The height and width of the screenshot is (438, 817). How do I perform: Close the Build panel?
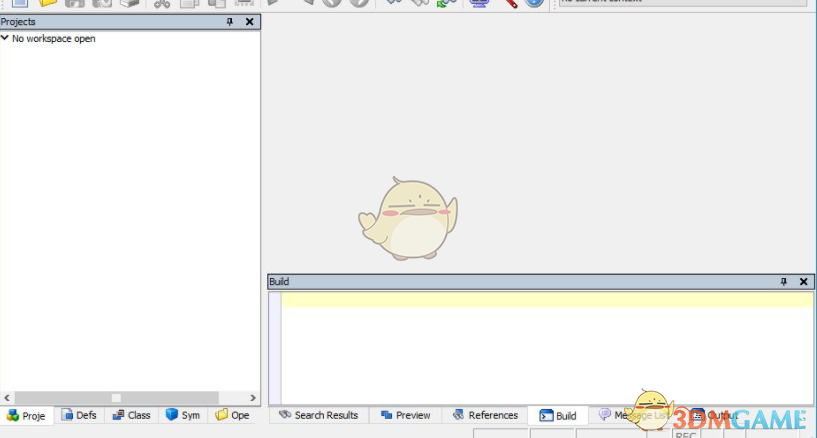[803, 281]
